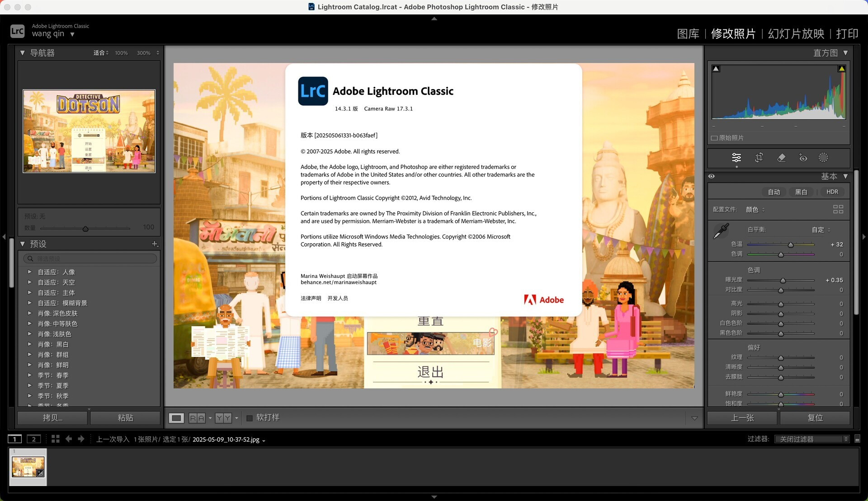Enable the 软打样 soft proofing checkbox
Screen dimensions: 868x501
pos(249,418)
